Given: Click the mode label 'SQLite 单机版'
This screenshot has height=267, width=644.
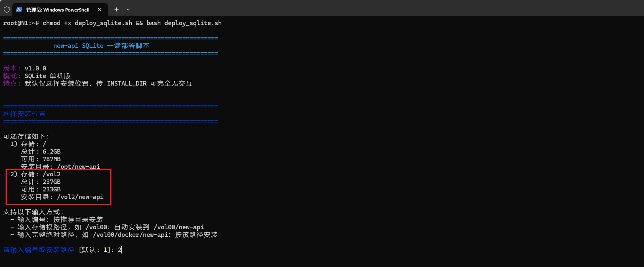Looking at the screenshot, I should 49,76.
